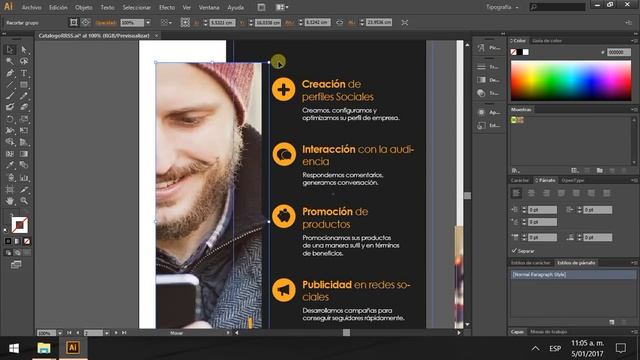
Task: Open the zoom level dropdown in status bar
Action: point(60,333)
